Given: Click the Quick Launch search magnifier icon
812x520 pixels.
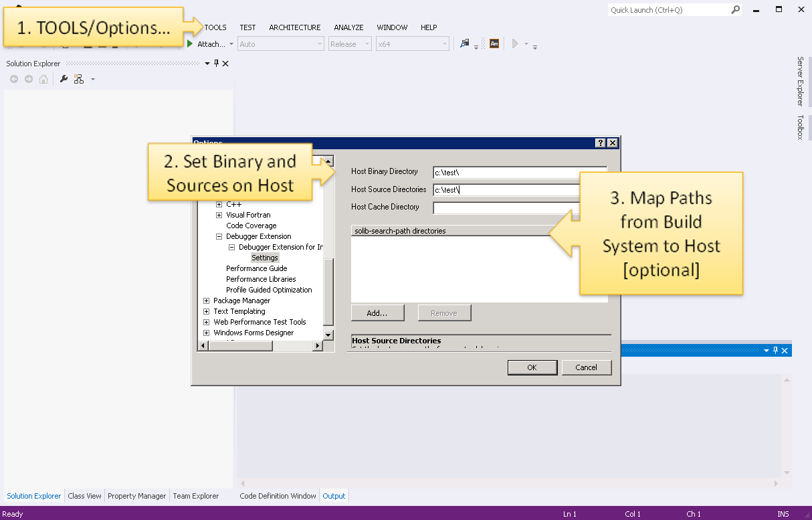Looking at the screenshot, I should tap(735, 10).
